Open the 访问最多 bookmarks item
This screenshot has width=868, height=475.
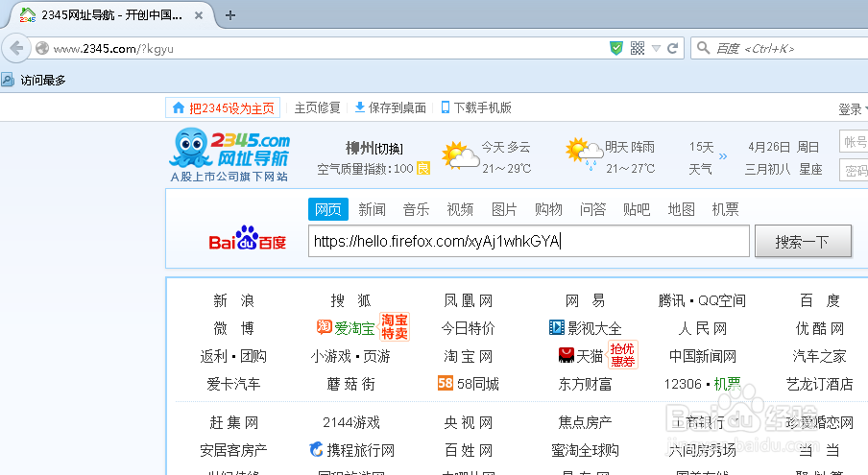35,81
